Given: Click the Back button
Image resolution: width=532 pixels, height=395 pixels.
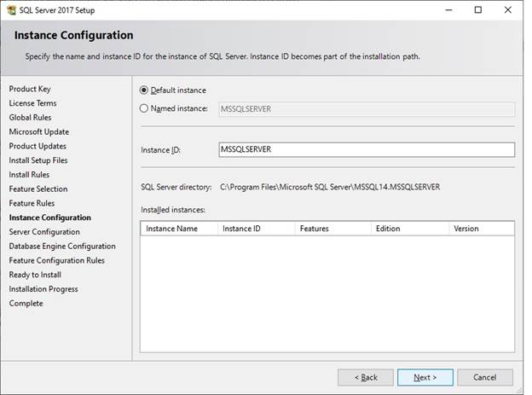Looking at the screenshot, I should click(365, 377).
